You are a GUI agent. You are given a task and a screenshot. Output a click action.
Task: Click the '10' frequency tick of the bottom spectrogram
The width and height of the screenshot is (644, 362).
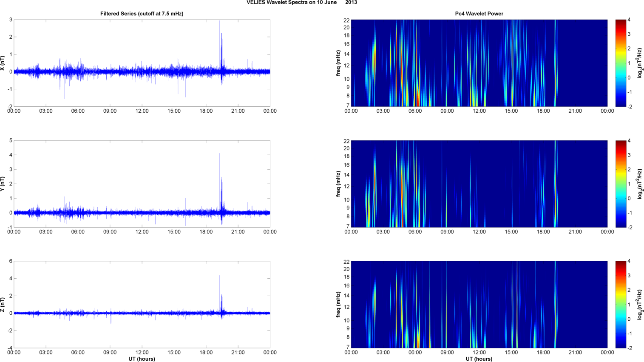point(346,321)
